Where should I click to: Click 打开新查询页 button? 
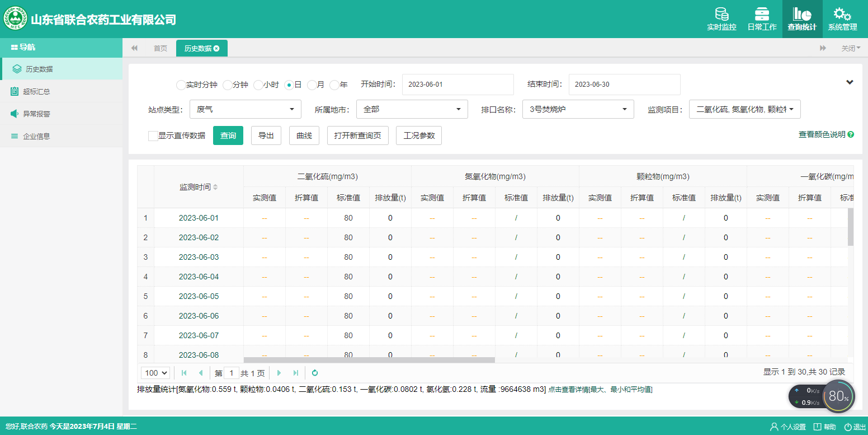(358, 135)
